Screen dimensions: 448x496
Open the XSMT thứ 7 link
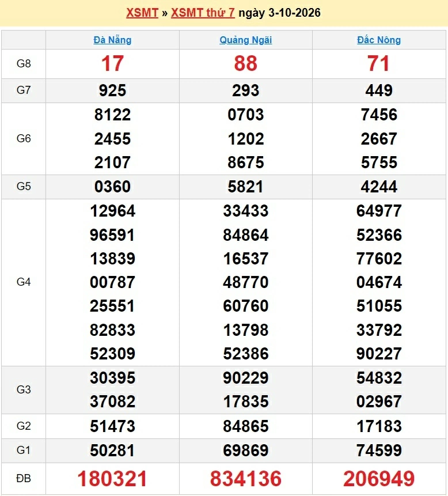click(x=203, y=13)
